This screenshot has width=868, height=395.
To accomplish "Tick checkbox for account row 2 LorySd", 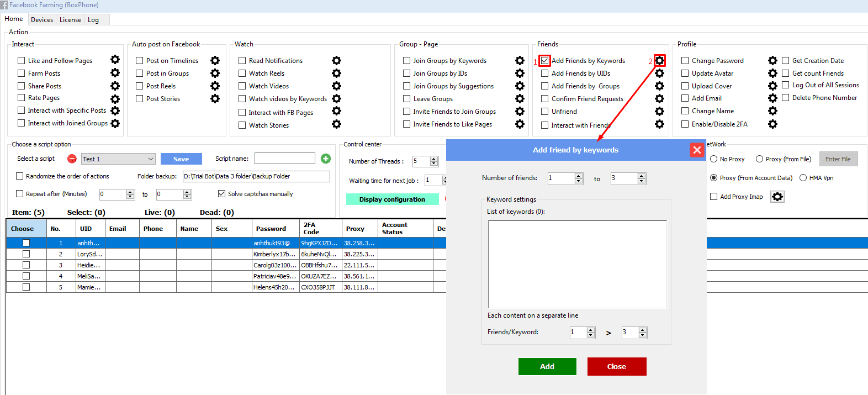I will (x=26, y=254).
